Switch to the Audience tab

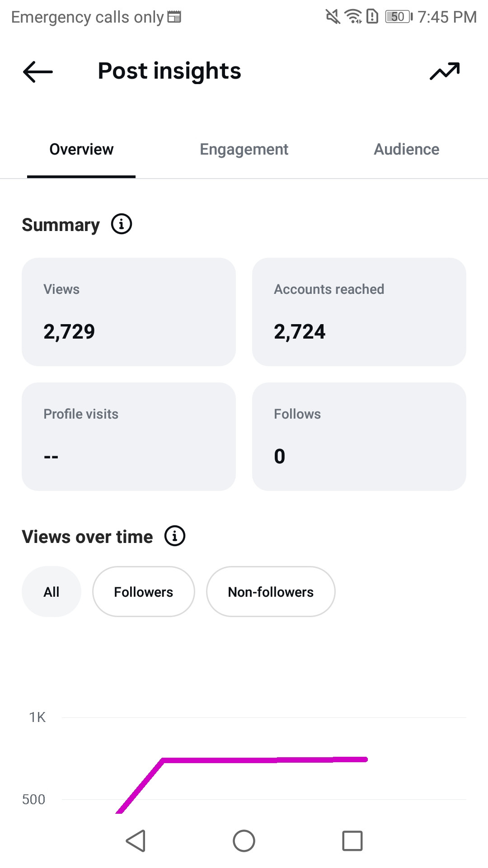(407, 149)
